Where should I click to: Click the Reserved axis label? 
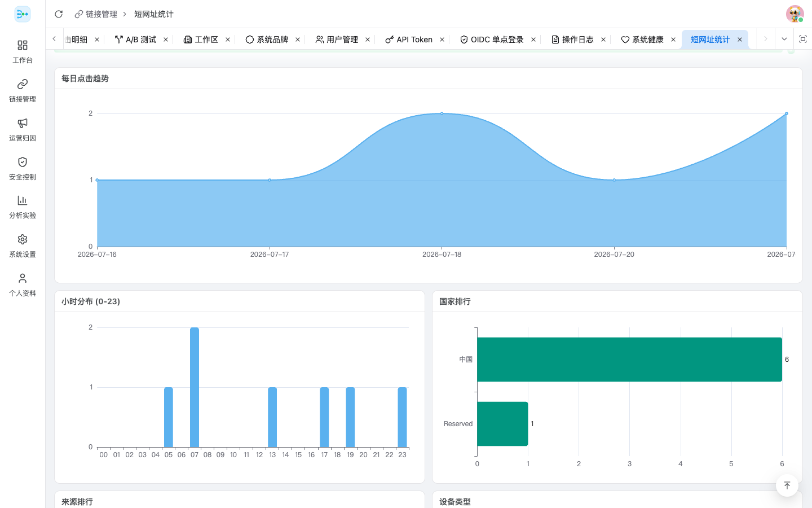tap(458, 424)
